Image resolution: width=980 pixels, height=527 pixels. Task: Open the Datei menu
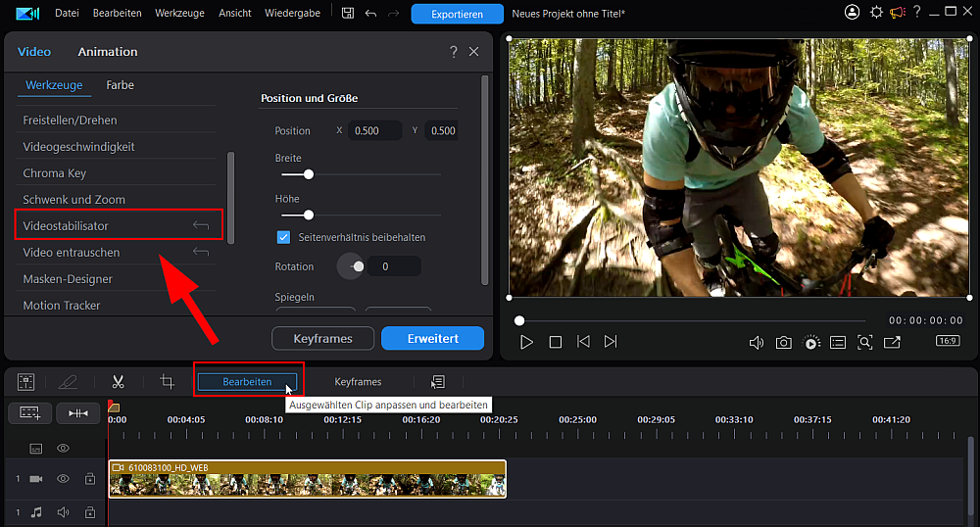pyautogui.click(x=67, y=13)
